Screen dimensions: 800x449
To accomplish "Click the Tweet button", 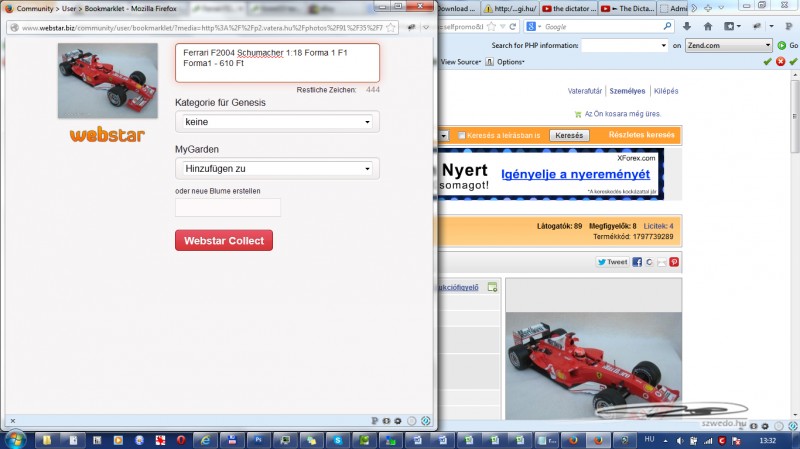I will coord(612,262).
